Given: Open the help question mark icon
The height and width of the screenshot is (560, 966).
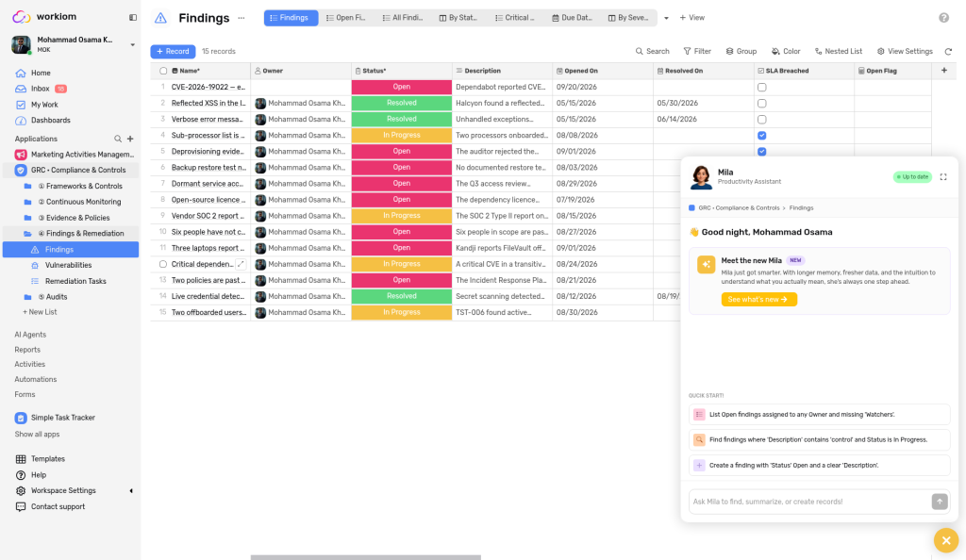Looking at the screenshot, I should pyautogui.click(x=943, y=18).
